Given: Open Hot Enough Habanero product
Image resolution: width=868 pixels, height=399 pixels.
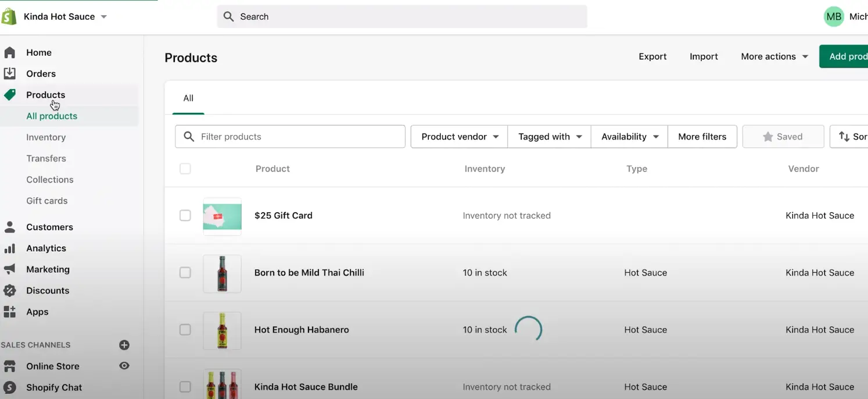Looking at the screenshot, I should [x=302, y=330].
